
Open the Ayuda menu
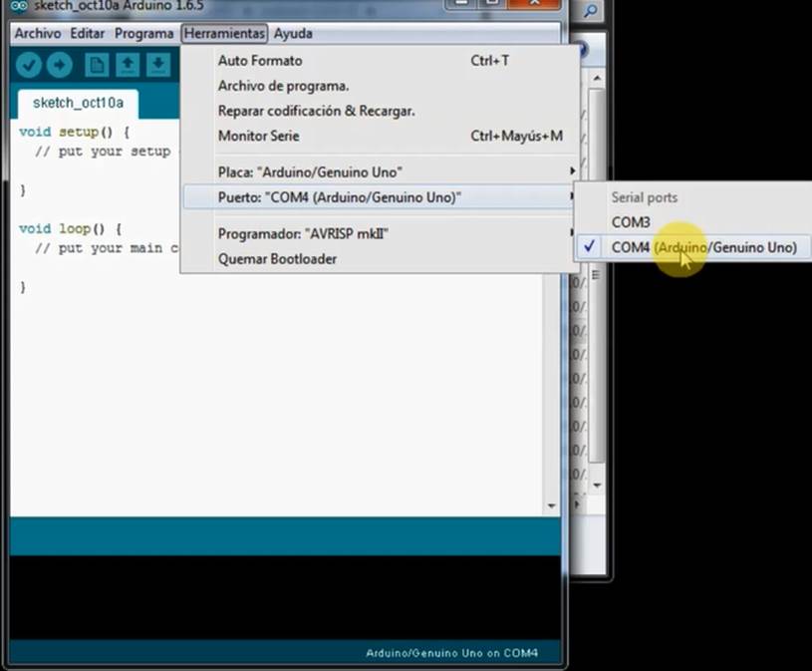tap(293, 34)
